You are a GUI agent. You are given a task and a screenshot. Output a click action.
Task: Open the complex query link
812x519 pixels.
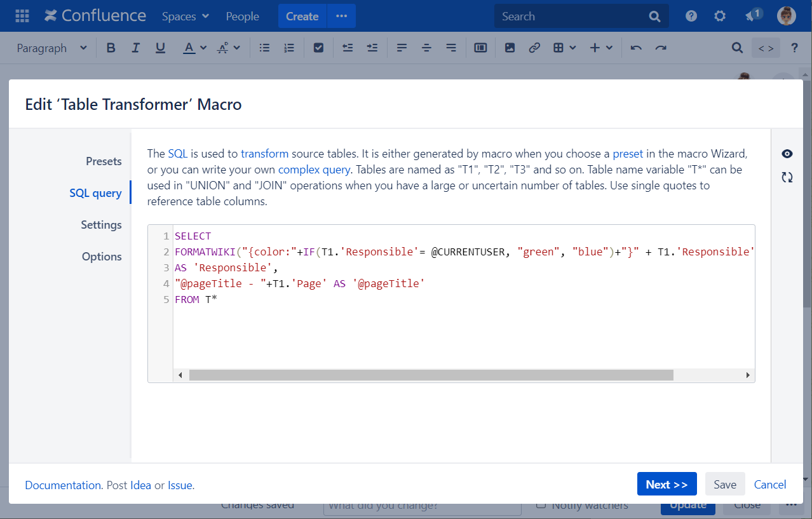[314, 170]
